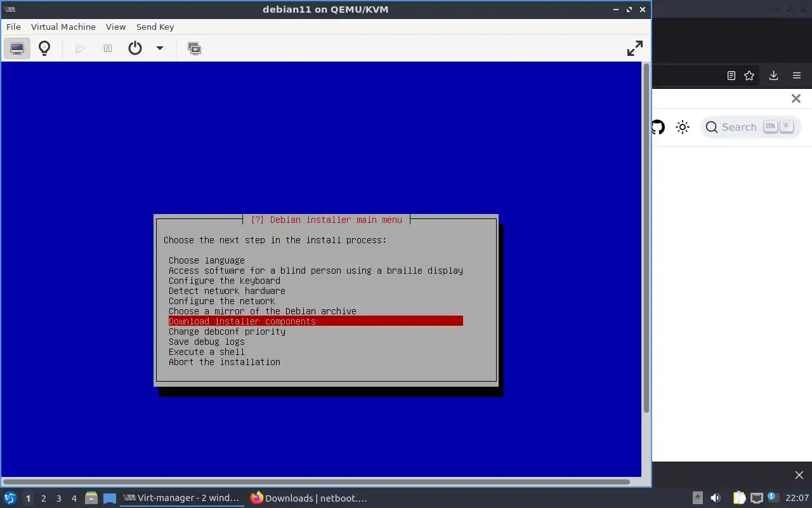Toggle the website light/dark theme sun icon
Image resolution: width=812 pixels, height=508 pixels.
click(683, 127)
